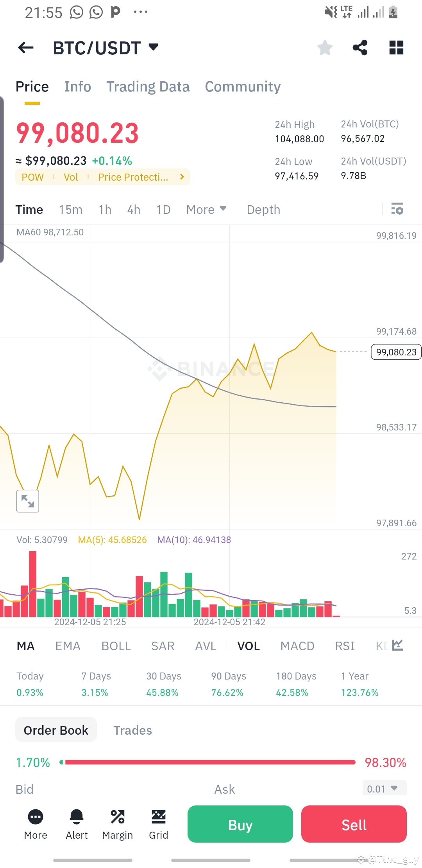Screen dimensions: 422x868
Task: Open the grid layout icon at top right
Action: tap(396, 48)
